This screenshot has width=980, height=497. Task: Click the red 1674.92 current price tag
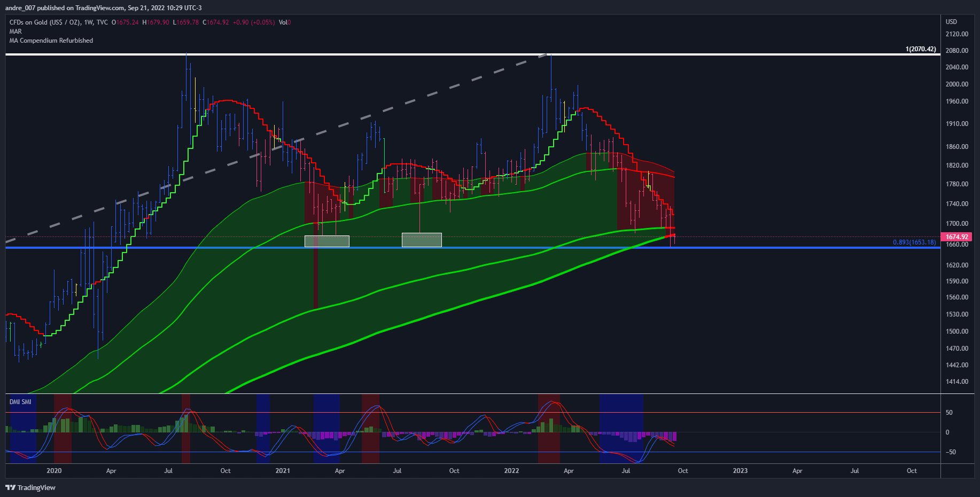coord(956,236)
